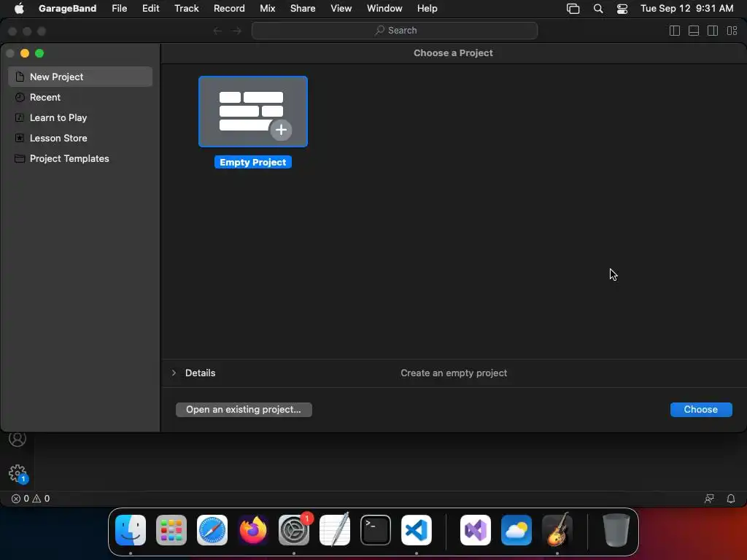Open the GarageBand menu
Viewport: 747px width, 560px height.
(67, 8)
